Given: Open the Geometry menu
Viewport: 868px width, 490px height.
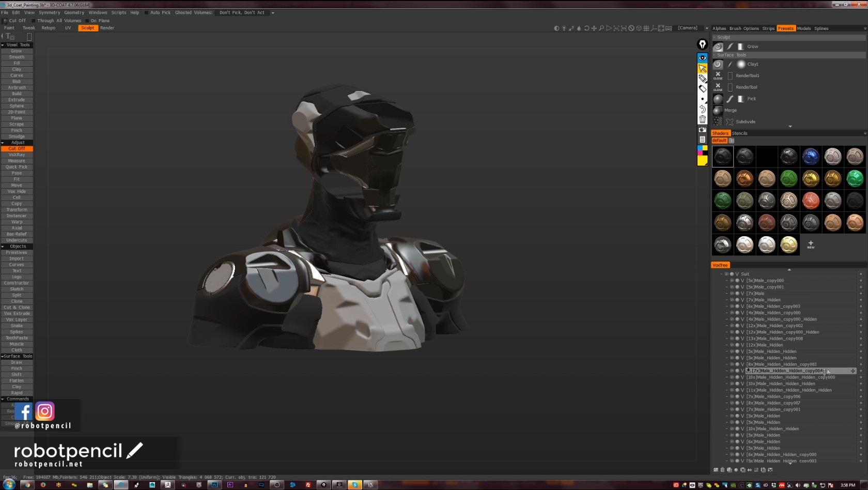Looking at the screenshot, I should click(74, 13).
